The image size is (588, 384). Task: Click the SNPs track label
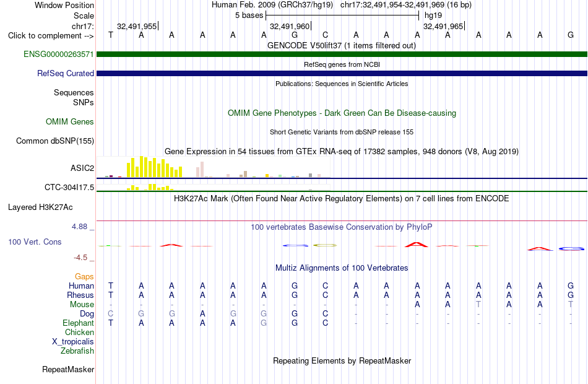click(84, 102)
